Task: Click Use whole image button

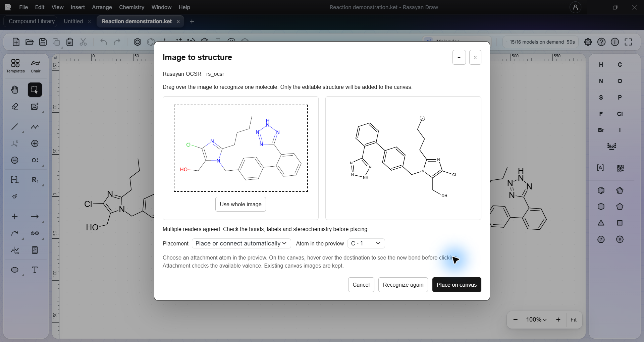Action: point(240,204)
